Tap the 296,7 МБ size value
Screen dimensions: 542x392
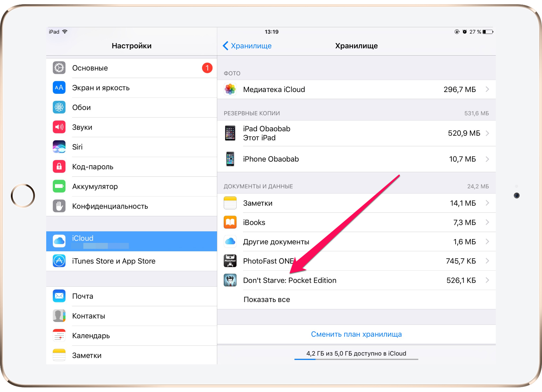click(x=460, y=90)
